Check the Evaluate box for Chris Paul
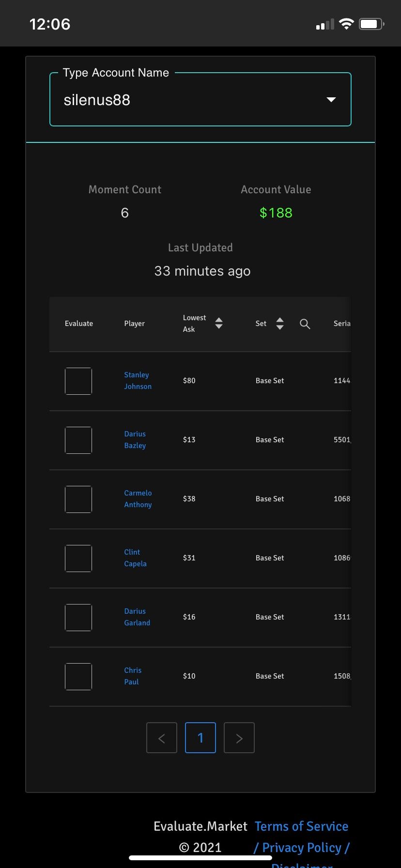 click(78, 677)
